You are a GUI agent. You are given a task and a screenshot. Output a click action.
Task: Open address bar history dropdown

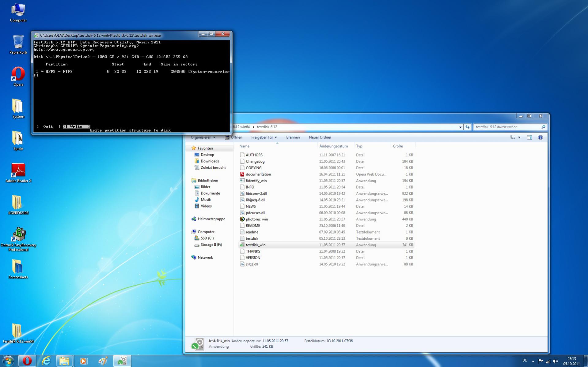tap(460, 127)
